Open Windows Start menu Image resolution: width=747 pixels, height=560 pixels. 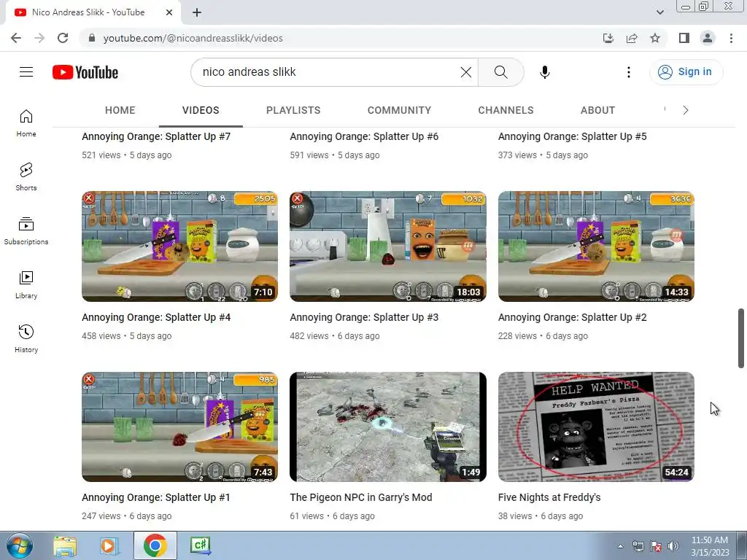pyautogui.click(x=19, y=545)
